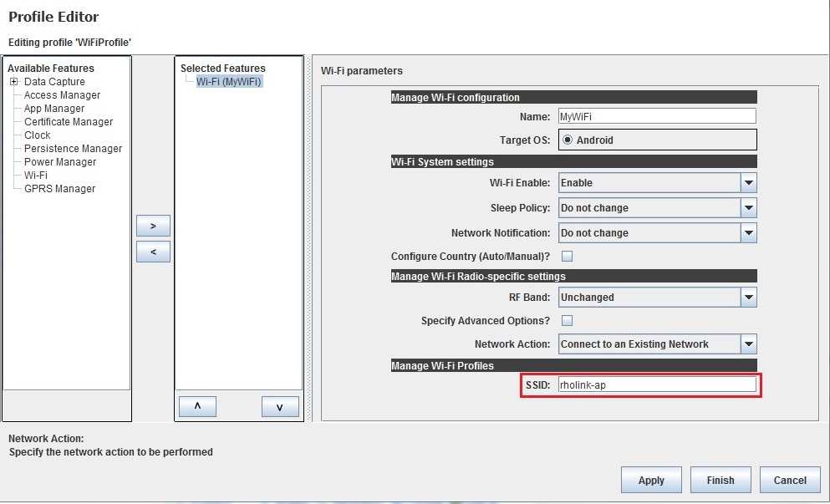Enable Configure Country (Auto/Manual) checkbox
This screenshot has height=504, width=830.
pyautogui.click(x=567, y=257)
